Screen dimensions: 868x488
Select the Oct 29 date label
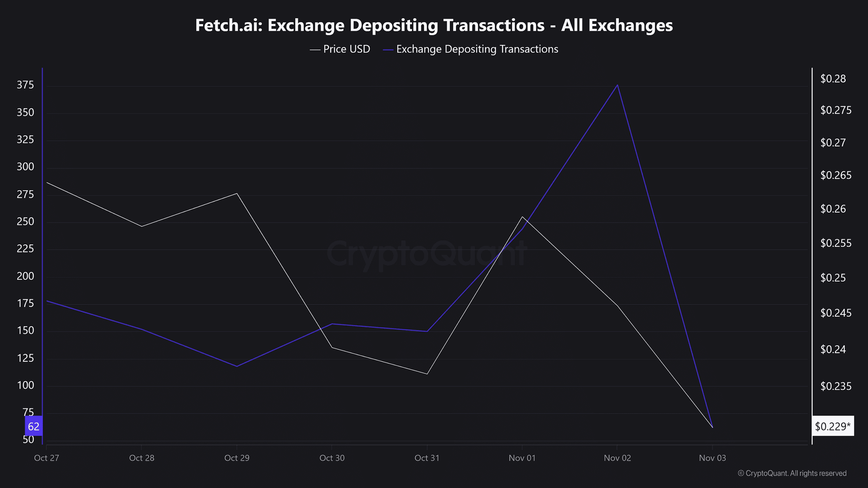(237, 458)
